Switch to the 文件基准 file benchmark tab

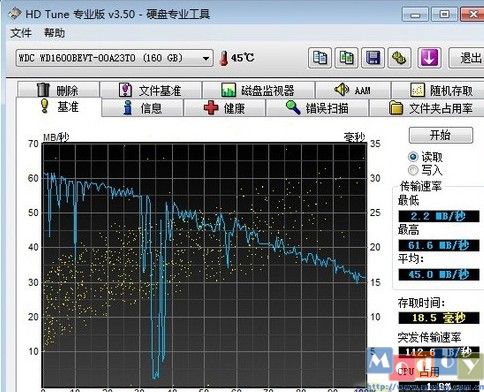click(x=151, y=90)
